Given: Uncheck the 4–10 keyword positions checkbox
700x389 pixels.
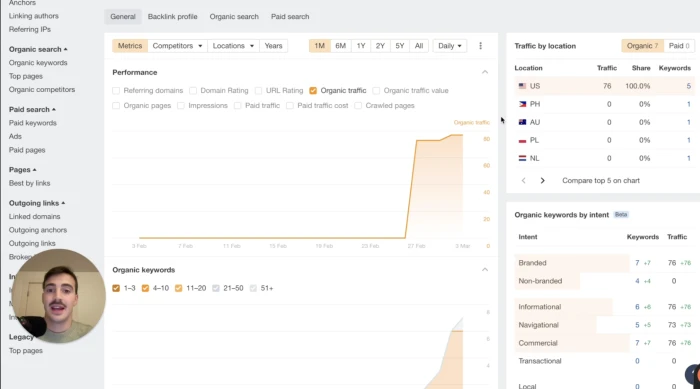Looking at the screenshot, I should click(145, 289).
